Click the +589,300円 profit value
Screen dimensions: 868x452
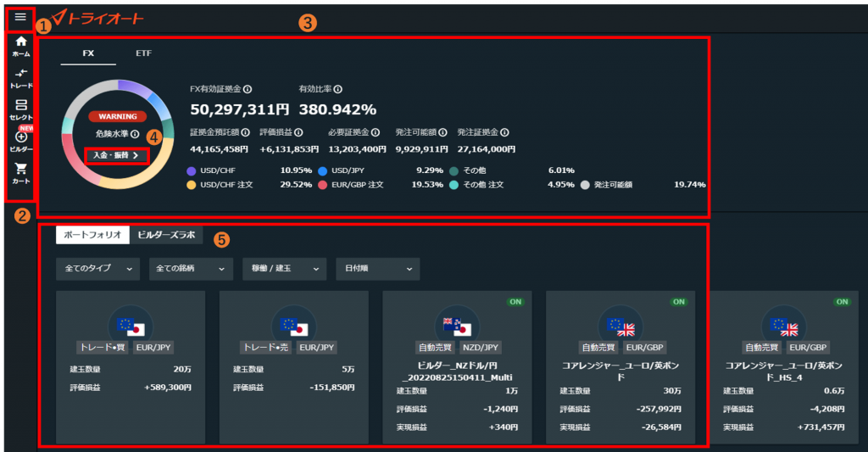tap(168, 388)
